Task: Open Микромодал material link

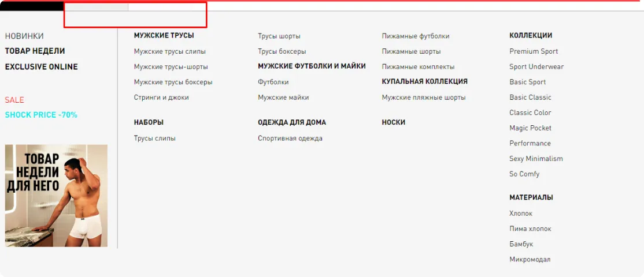Action: pyautogui.click(x=530, y=260)
